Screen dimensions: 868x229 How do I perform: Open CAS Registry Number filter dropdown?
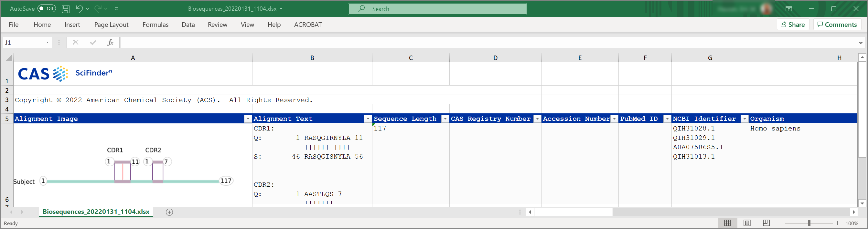click(537, 119)
